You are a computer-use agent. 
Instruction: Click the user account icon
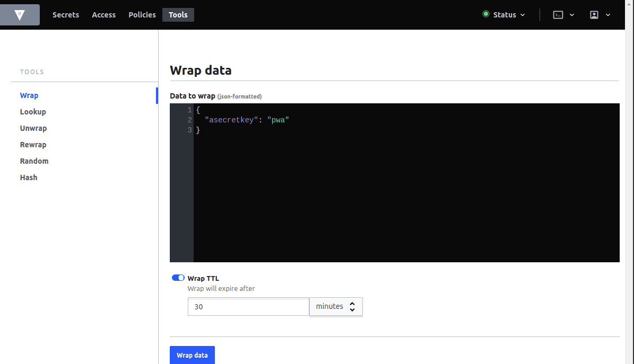click(594, 14)
